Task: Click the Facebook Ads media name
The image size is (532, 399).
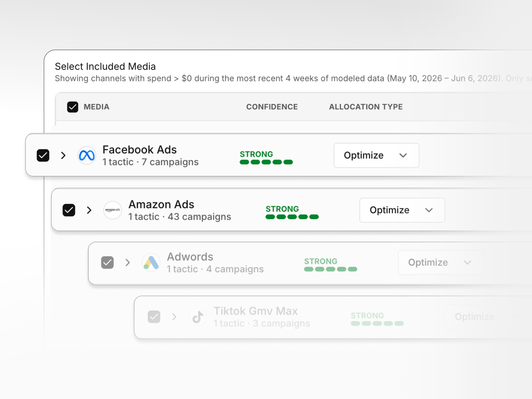Action: click(140, 150)
